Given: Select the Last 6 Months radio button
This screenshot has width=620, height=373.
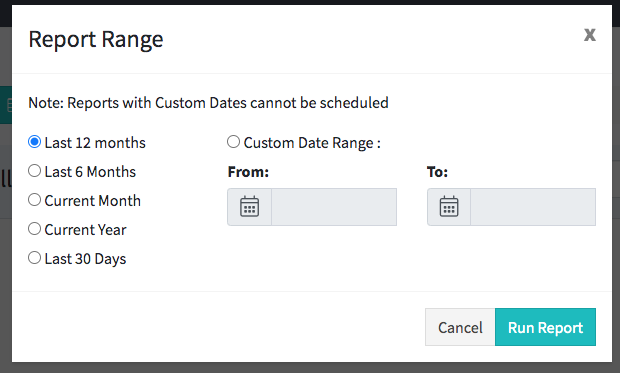Looking at the screenshot, I should click(34, 171).
